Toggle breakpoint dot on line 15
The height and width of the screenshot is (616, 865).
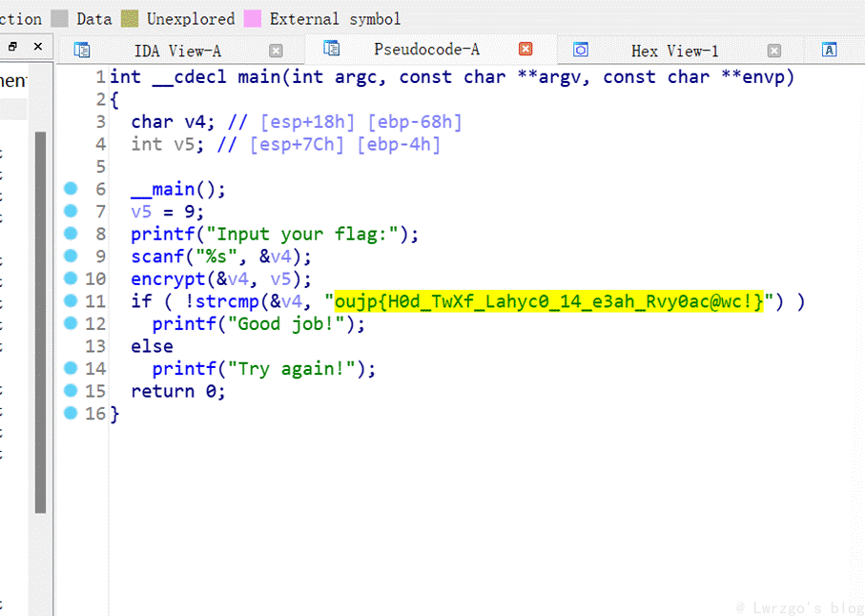coord(71,390)
